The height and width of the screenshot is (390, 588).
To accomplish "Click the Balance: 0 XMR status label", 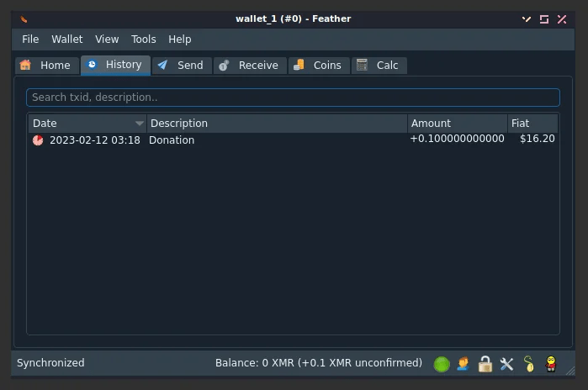I will [318, 362].
